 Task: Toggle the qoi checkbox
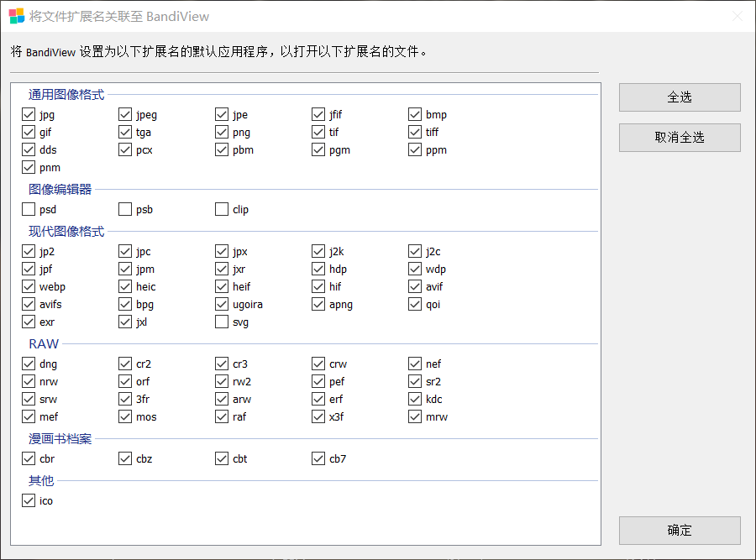point(415,304)
